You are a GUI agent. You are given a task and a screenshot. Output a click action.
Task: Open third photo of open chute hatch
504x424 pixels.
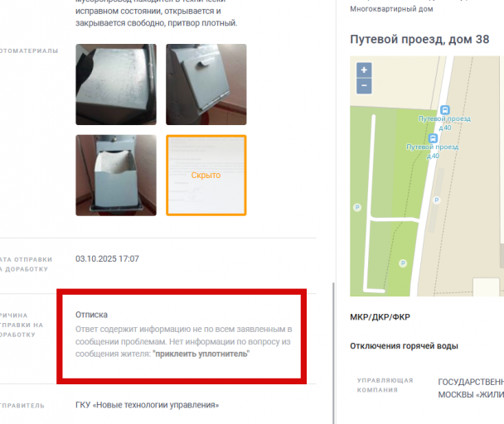(116, 176)
